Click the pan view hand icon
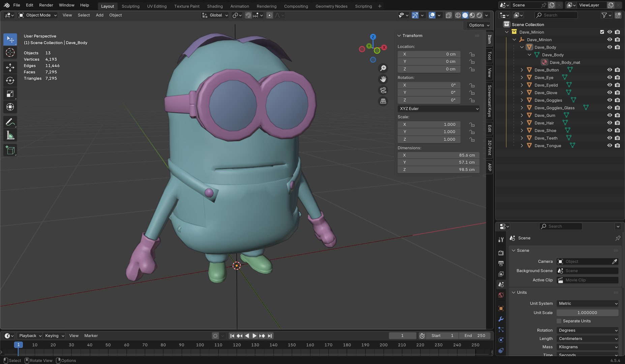This screenshot has width=625, height=364. click(x=383, y=79)
